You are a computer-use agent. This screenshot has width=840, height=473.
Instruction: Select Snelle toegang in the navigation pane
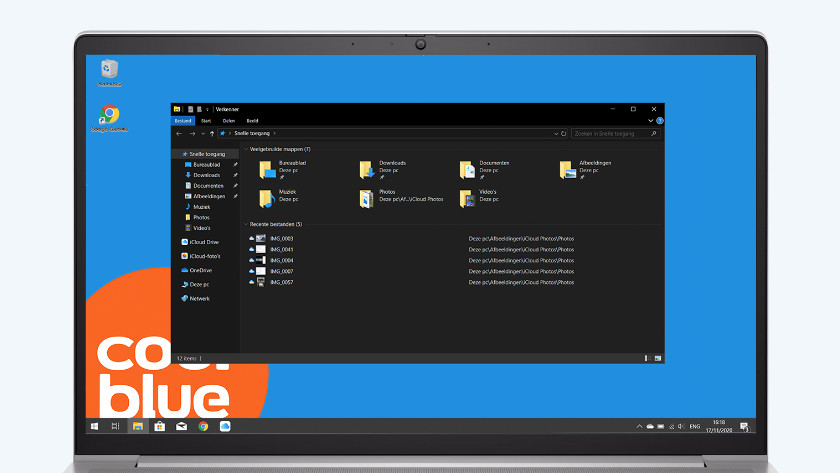tap(206, 154)
